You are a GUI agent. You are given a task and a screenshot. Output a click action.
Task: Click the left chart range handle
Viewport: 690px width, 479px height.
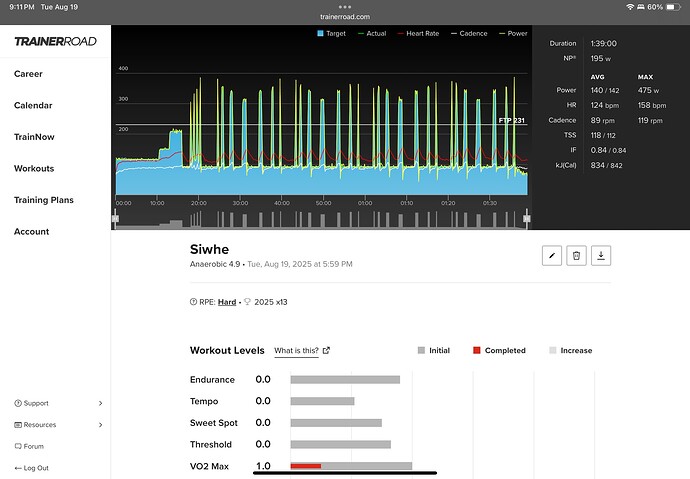coord(115,219)
